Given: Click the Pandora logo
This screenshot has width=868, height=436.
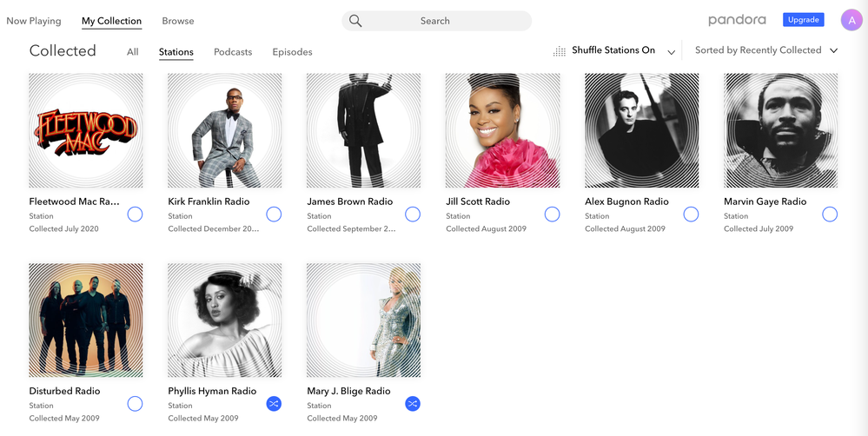Looking at the screenshot, I should click(737, 20).
